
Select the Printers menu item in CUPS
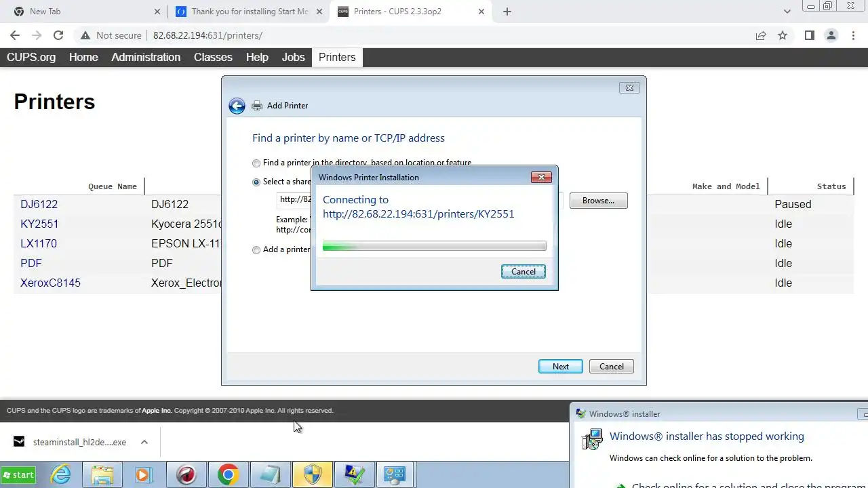[x=337, y=58]
